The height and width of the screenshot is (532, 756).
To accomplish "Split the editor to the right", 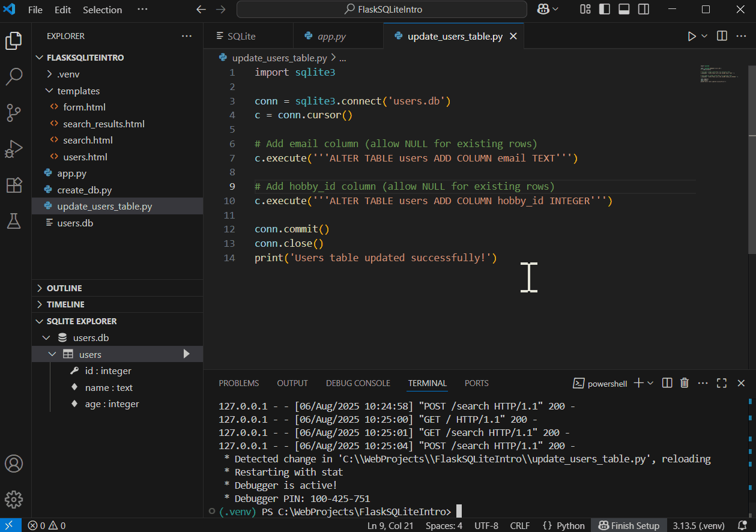I will pyautogui.click(x=722, y=37).
